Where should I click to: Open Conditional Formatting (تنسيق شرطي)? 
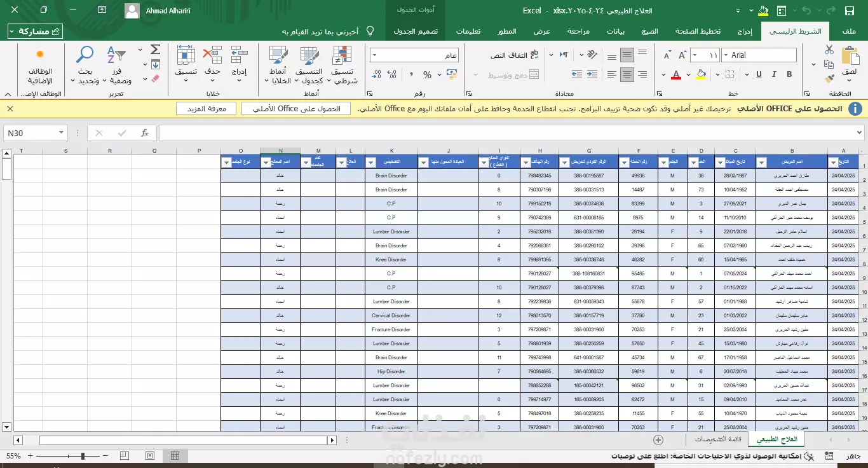click(343, 65)
